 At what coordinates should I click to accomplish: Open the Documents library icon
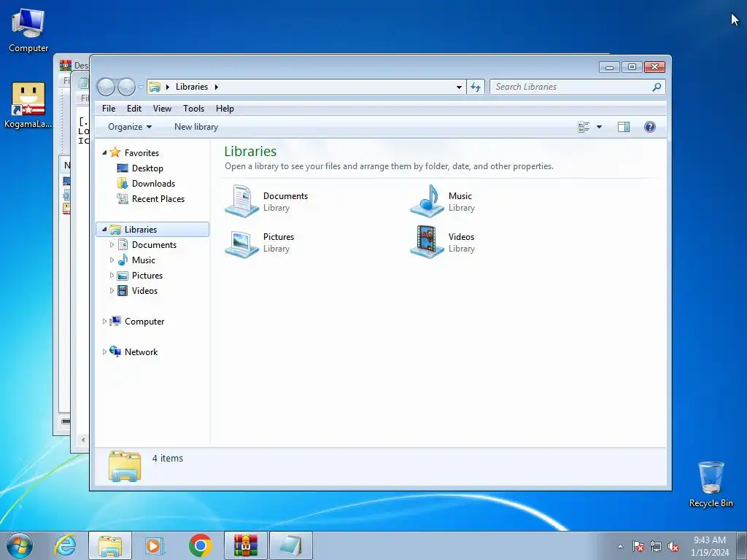click(x=241, y=201)
